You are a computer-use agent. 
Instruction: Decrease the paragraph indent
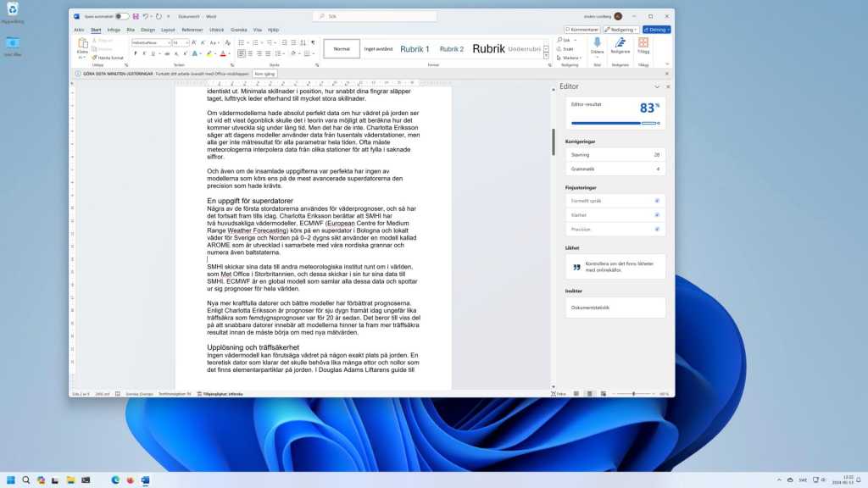[x=285, y=42]
